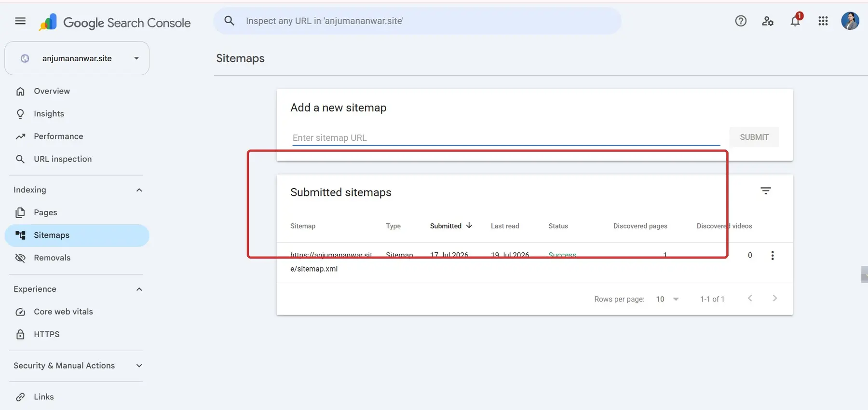Open the Google apps grid
Image resolution: width=868 pixels, height=410 pixels.
[823, 21]
